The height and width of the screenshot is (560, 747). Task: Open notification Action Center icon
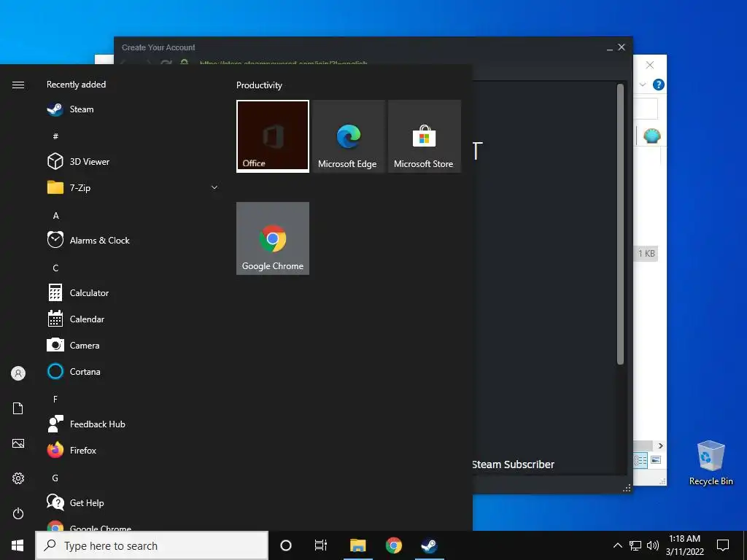point(723,545)
